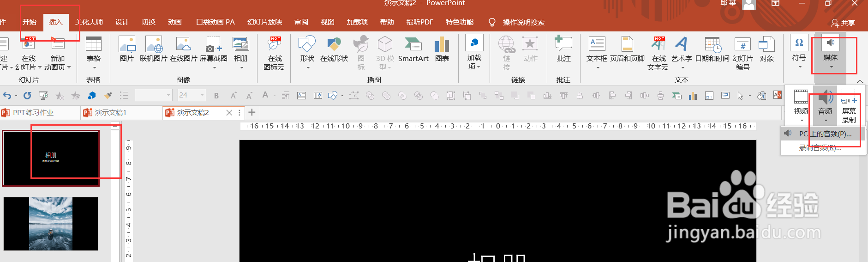Expand the 屏幕截图 dropdown arrow
This screenshot has height=262, width=868.
click(x=214, y=68)
